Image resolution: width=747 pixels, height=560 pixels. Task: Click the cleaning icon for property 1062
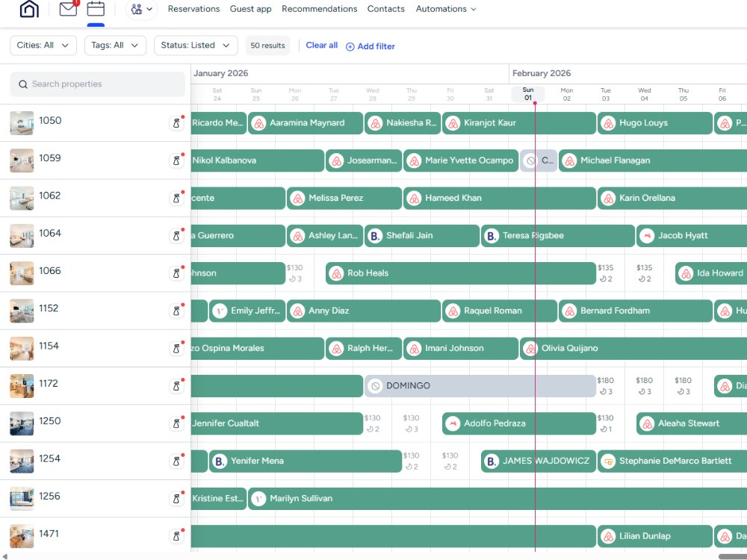tap(176, 199)
